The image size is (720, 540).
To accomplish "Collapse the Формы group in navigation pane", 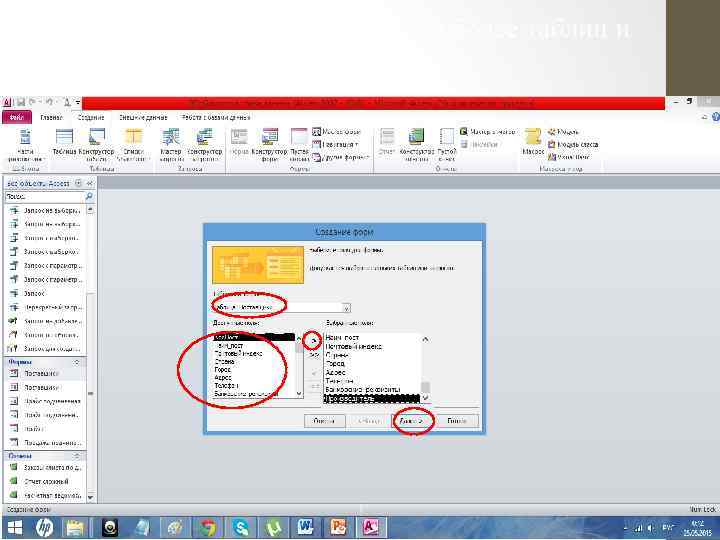I will click(77, 362).
